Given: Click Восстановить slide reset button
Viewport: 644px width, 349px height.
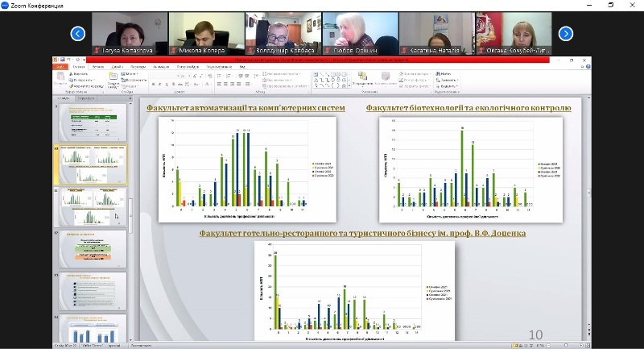Looking at the screenshot, I should point(134,80).
